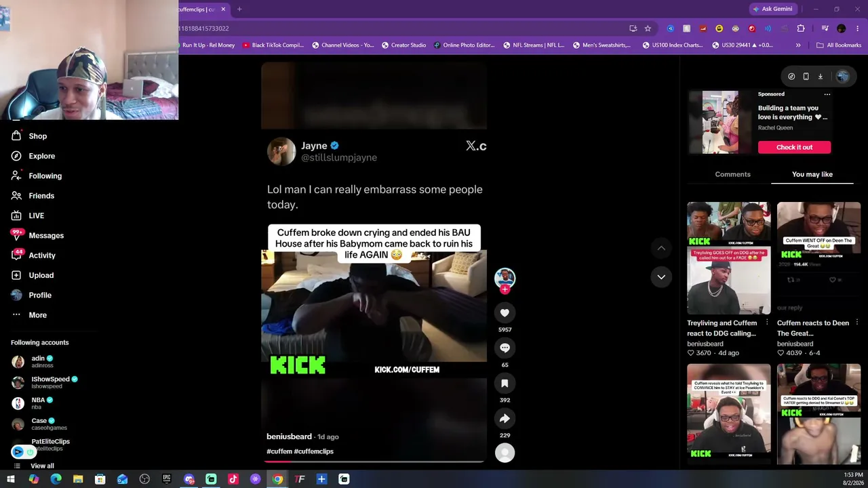Open the sponsored Rachel Queen ad thumbnail
868x488 pixels.
720,122
